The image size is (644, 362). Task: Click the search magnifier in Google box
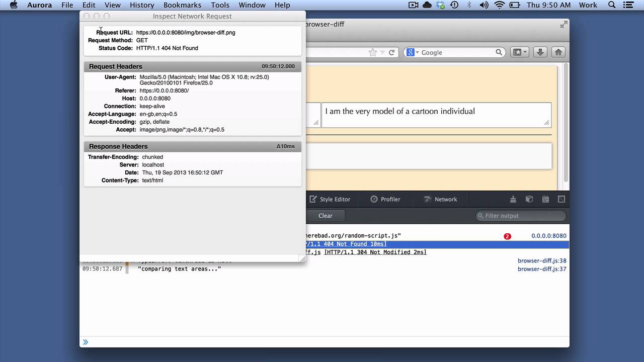499,52
